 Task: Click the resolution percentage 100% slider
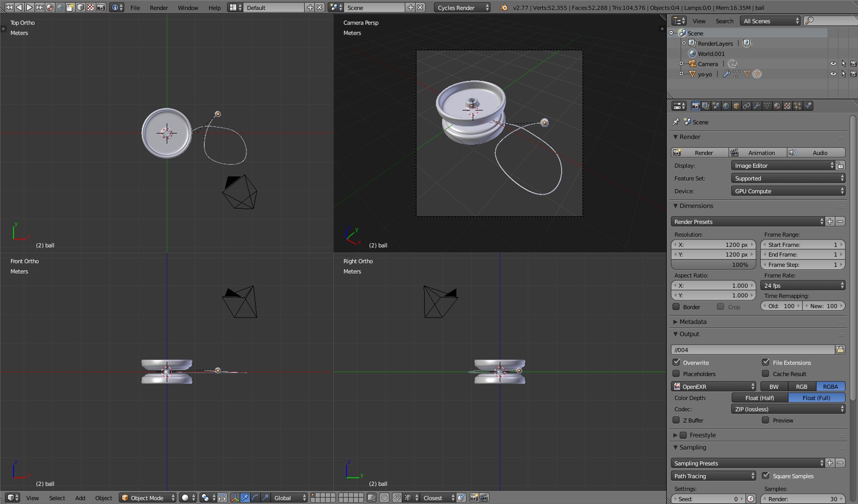[x=713, y=265]
